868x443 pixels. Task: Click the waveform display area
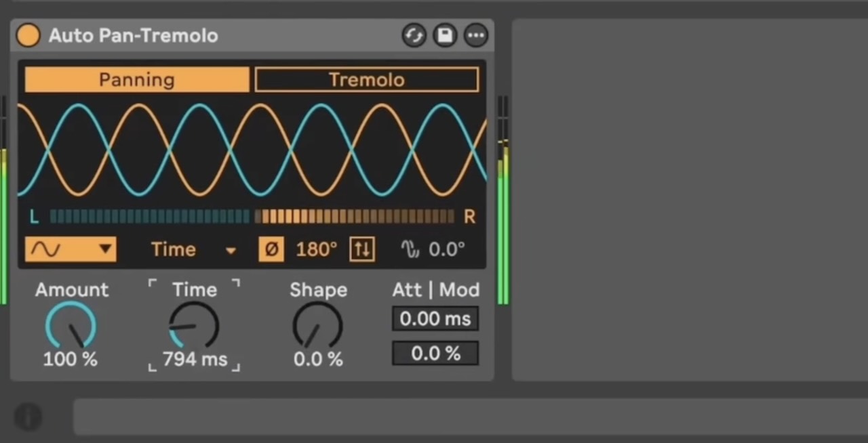click(x=252, y=150)
